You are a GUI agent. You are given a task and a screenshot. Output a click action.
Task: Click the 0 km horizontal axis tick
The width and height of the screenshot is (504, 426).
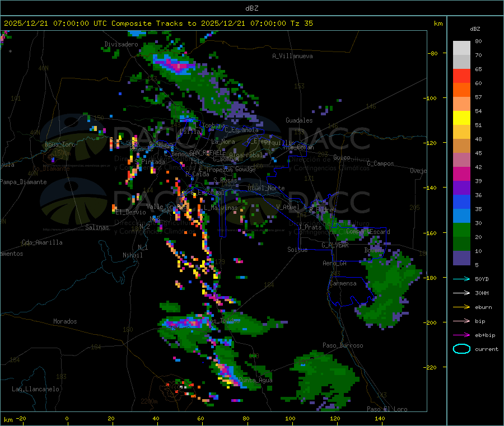coord(67,418)
